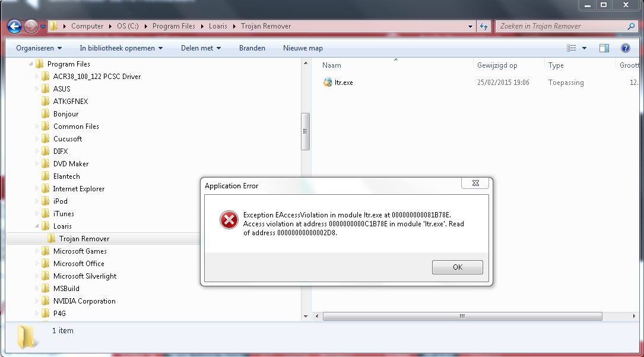Click the tree pane scroll up arrow
The width and height of the screenshot is (644, 357).
(x=305, y=64)
